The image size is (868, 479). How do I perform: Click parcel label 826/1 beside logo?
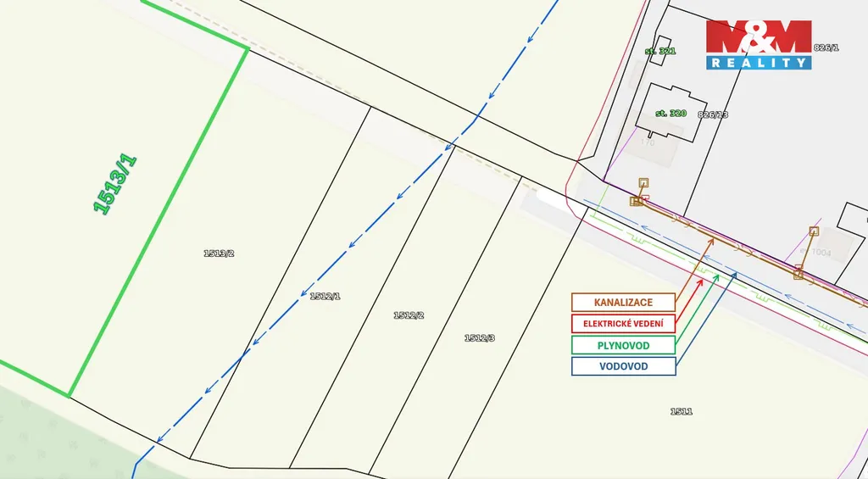point(826,47)
